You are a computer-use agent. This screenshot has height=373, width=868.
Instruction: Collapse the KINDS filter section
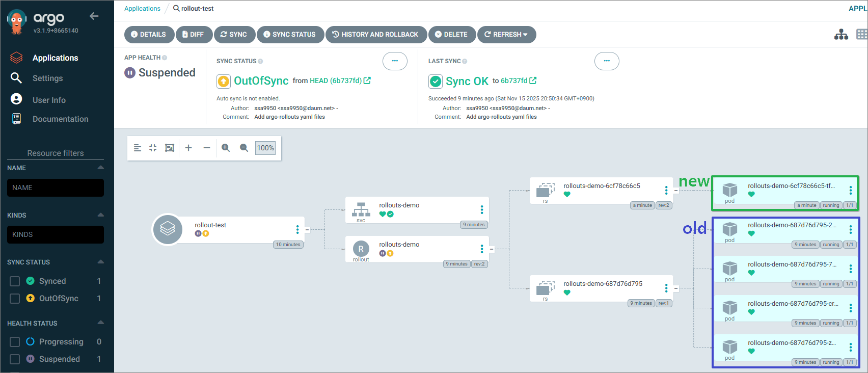tap(100, 215)
